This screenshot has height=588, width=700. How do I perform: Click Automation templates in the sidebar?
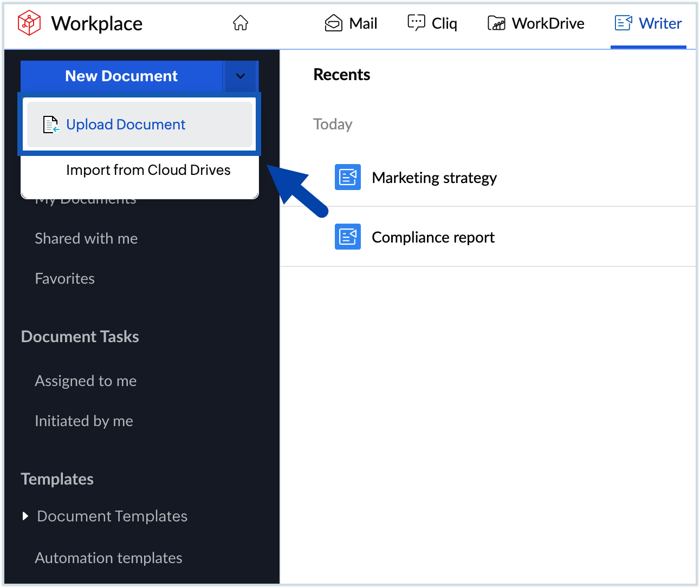[x=108, y=558]
